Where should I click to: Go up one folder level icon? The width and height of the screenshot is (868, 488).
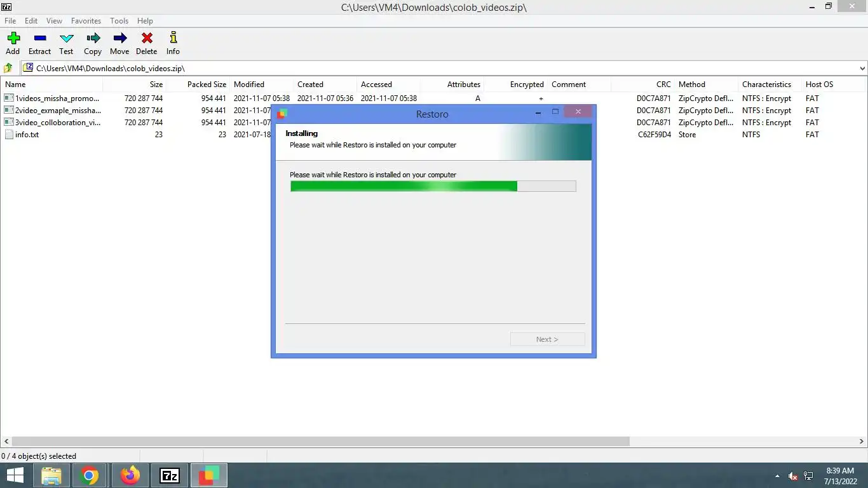coord(8,68)
